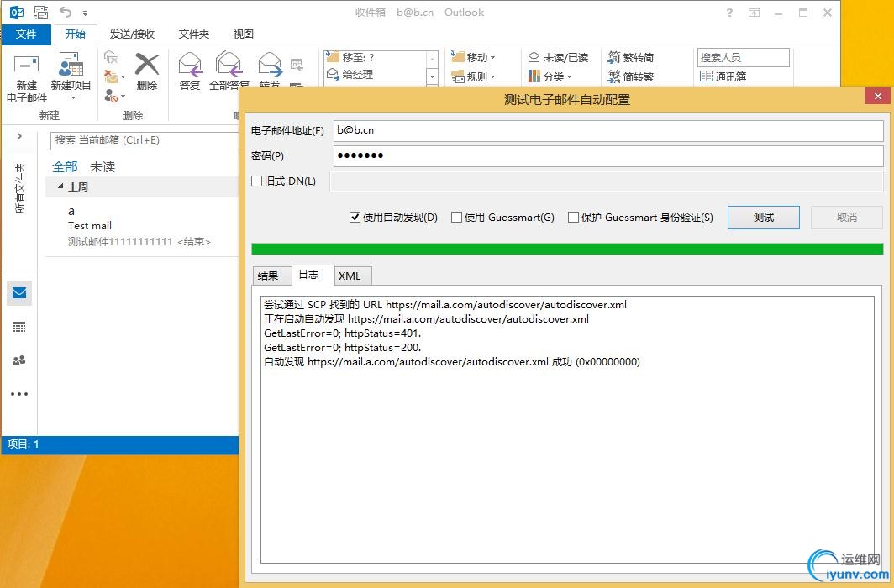Show Unread (未读) messages filter
Viewport: 894px width, 588px height.
103,167
